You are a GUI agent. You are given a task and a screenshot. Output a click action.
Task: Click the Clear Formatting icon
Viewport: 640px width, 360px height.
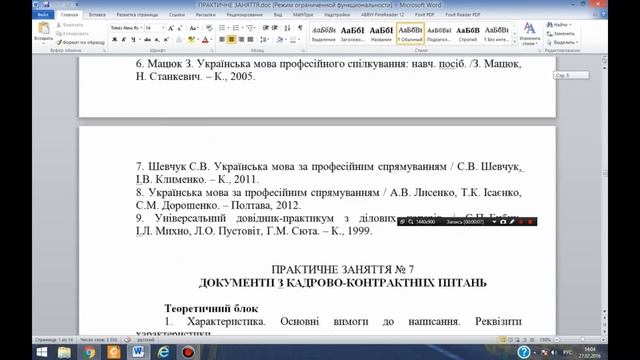point(209,28)
